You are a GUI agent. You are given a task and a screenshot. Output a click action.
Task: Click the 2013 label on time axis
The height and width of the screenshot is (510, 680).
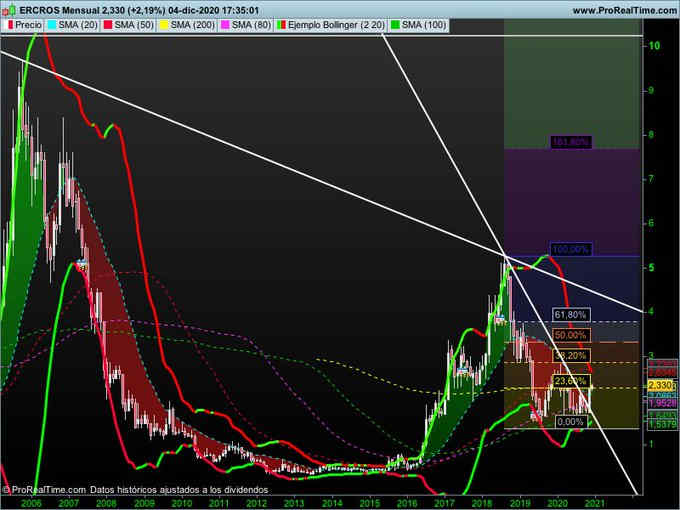pyautogui.click(x=294, y=503)
